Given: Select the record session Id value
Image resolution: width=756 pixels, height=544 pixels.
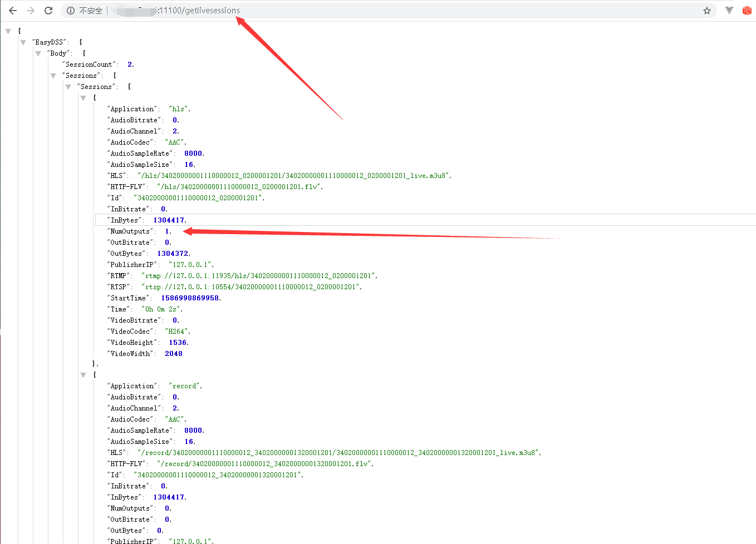Looking at the screenshot, I should point(218,475).
